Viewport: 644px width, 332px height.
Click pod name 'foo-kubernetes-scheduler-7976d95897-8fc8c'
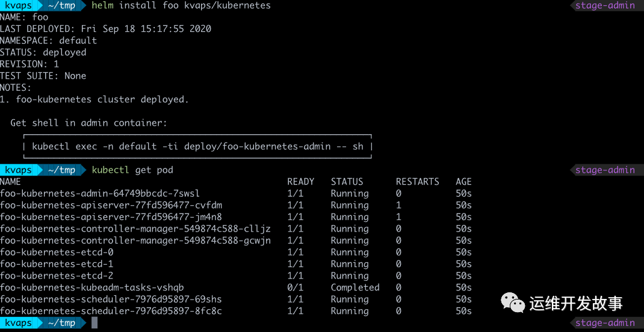111,311
